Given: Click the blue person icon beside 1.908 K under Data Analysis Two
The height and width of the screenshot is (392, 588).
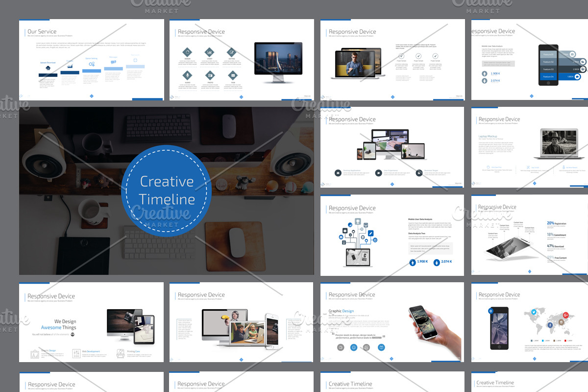Looking at the screenshot, I should click(x=413, y=262).
